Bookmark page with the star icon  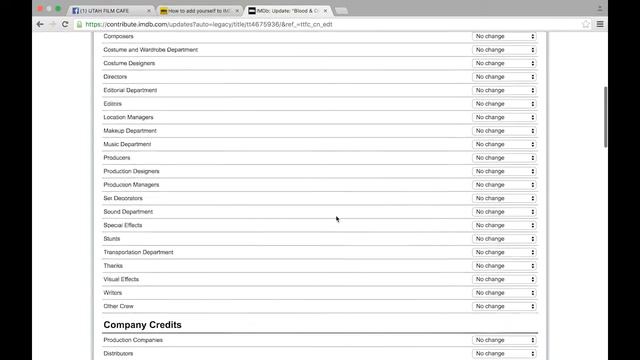[586, 24]
